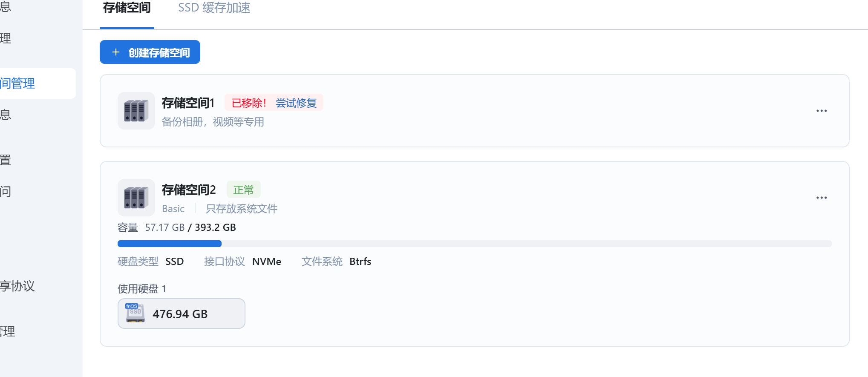Open the SSD 缓存加速 tab
Screen dimensions: 868x377
click(214, 9)
